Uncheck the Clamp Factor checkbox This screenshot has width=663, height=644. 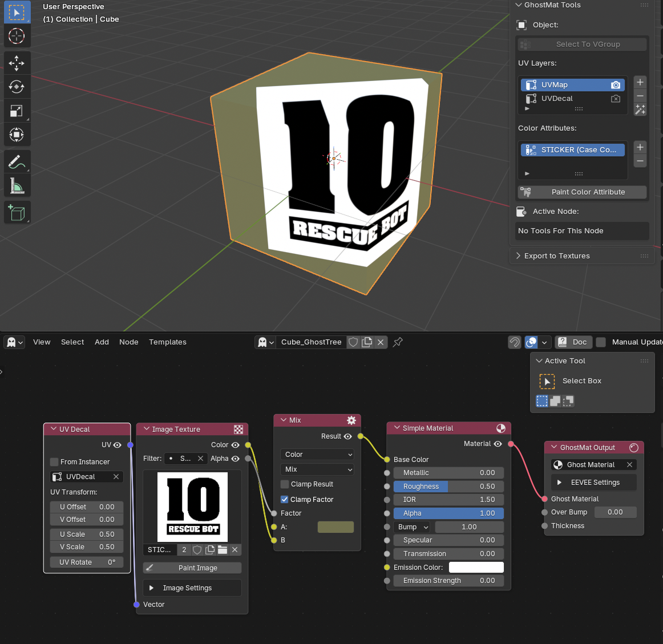pyautogui.click(x=285, y=500)
